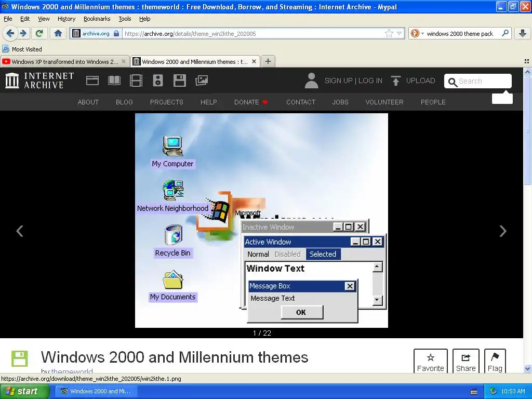
Task: Open the VOLUNTEER navigation link
Action: [x=384, y=102]
